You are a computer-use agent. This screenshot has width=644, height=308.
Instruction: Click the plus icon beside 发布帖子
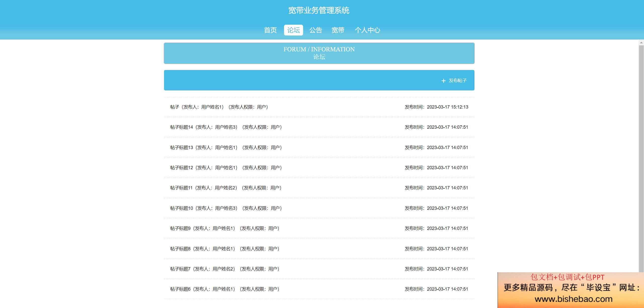pos(444,81)
